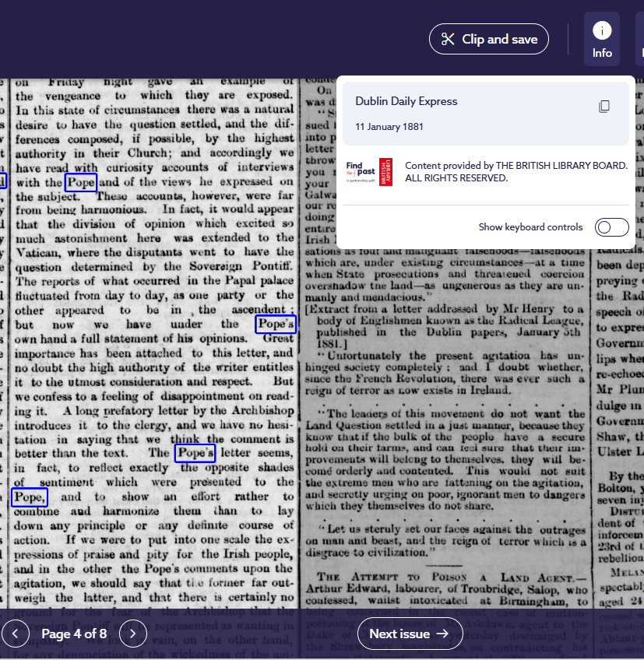The width and height of the screenshot is (644, 660).
Task: Open the Info panel icon
Action: coord(602,39)
